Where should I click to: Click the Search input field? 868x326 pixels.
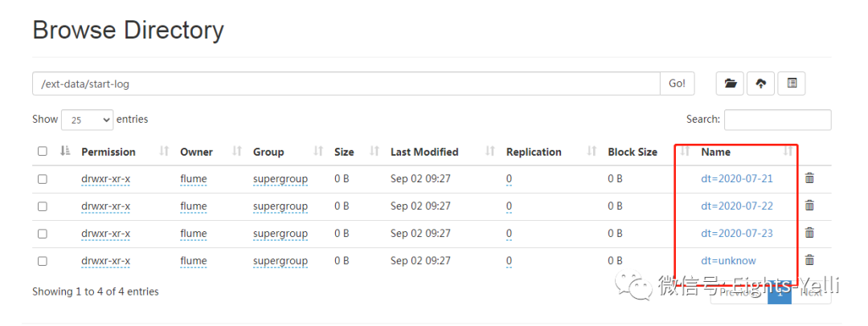(777, 120)
